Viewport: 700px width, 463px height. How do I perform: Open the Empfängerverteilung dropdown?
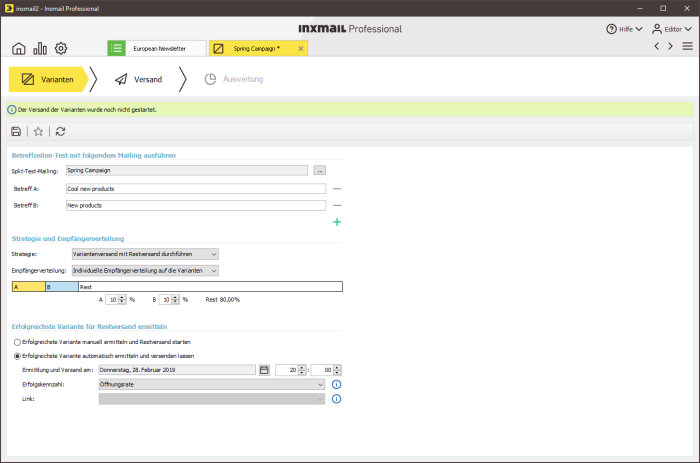[145, 271]
